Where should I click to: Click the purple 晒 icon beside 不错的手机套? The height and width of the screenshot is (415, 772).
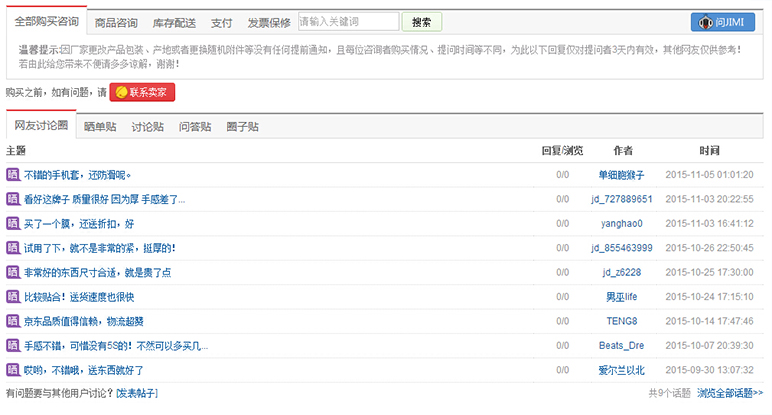pos(13,174)
